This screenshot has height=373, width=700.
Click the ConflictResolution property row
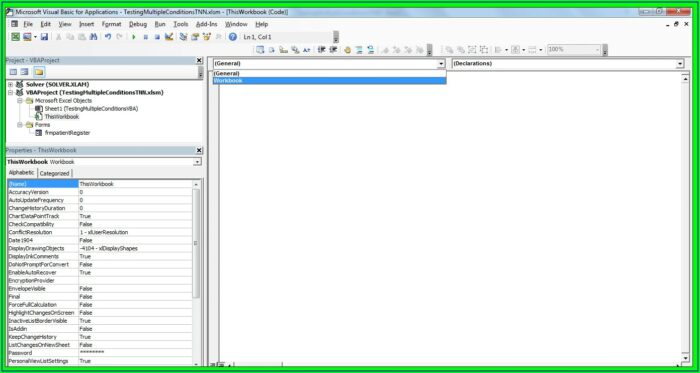100,232
